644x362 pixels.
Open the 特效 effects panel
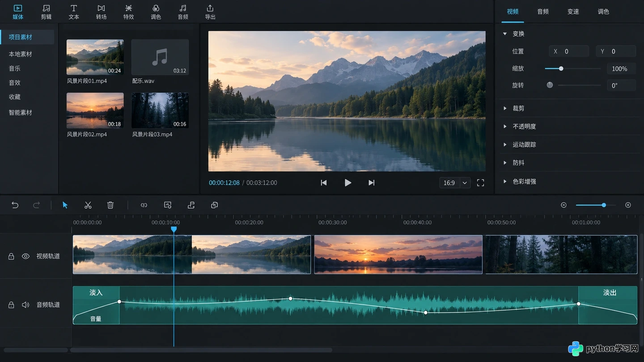click(129, 12)
